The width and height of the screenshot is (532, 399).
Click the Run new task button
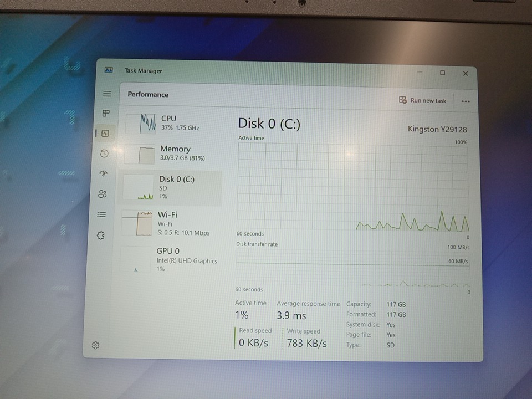(x=423, y=100)
